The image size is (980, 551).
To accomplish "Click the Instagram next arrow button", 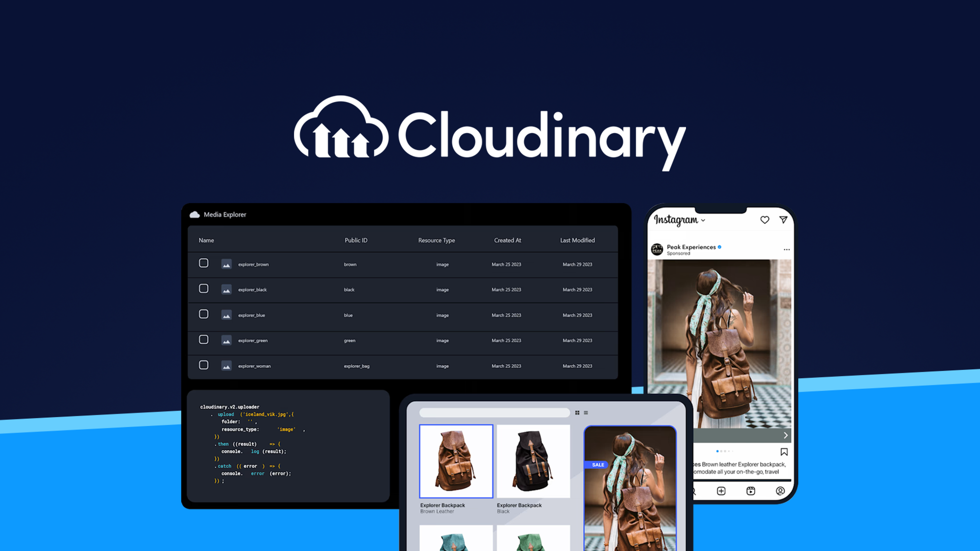I will coord(784,435).
